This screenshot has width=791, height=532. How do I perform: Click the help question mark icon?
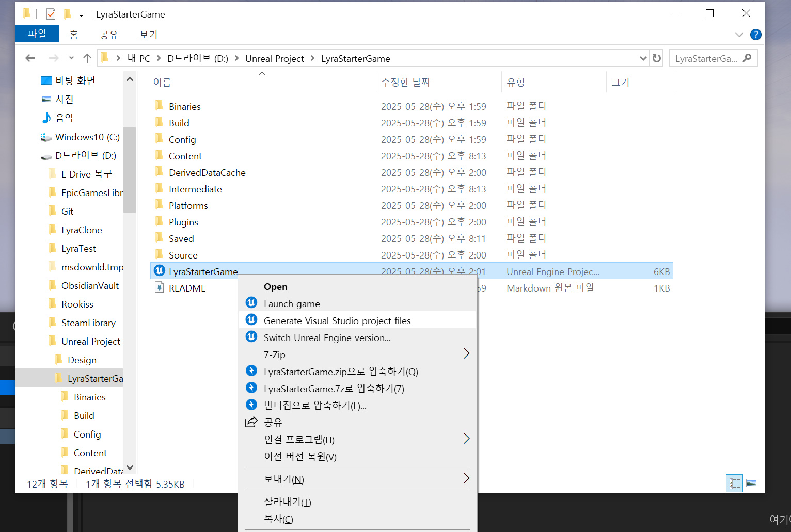point(755,35)
